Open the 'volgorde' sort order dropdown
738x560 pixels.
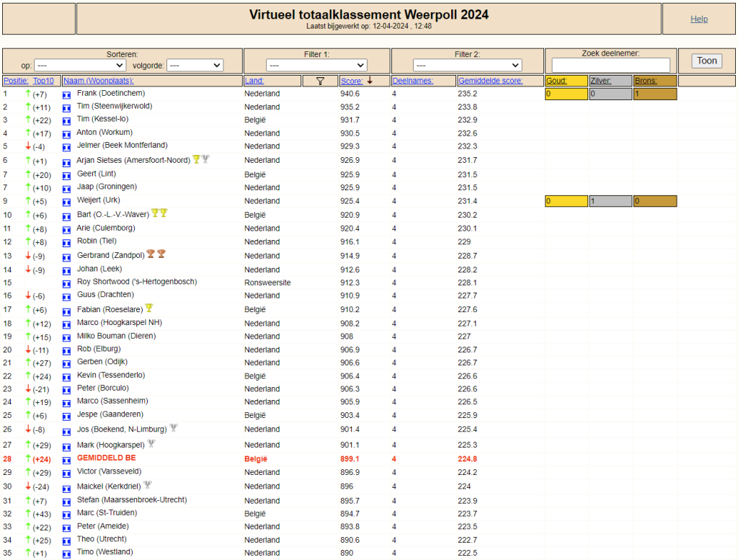click(x=195, y=65)
